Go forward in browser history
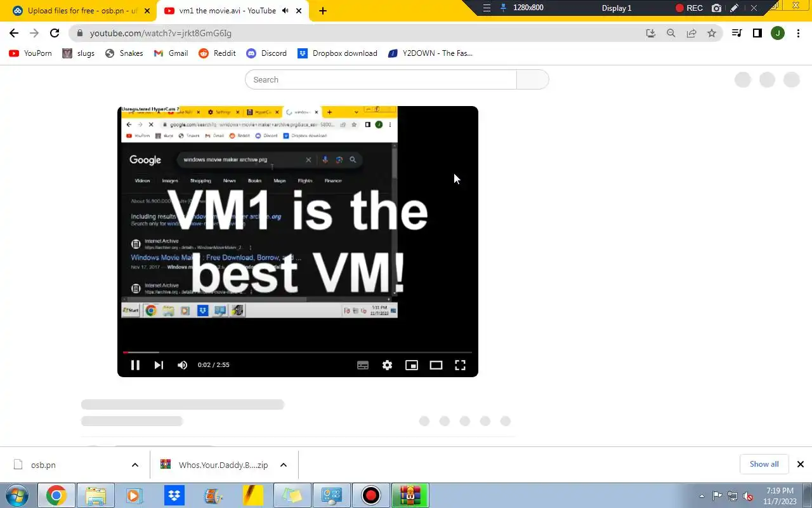Image resolution: width=812 pixels, height=508 pixels. tap(34, 33)
